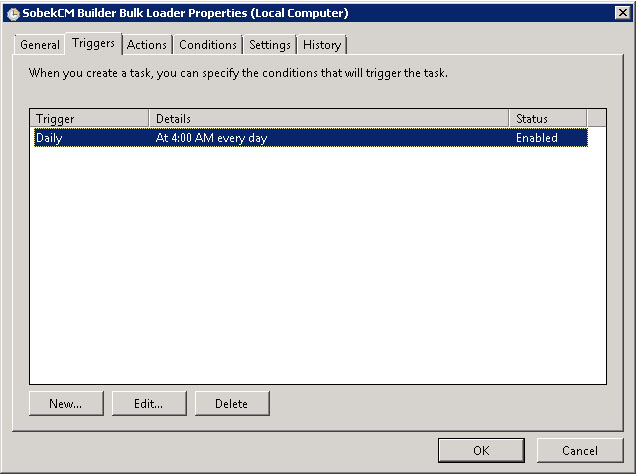Screen dimensions: 636x474
Task: Click the Details column header
Action: pos(329,118)
